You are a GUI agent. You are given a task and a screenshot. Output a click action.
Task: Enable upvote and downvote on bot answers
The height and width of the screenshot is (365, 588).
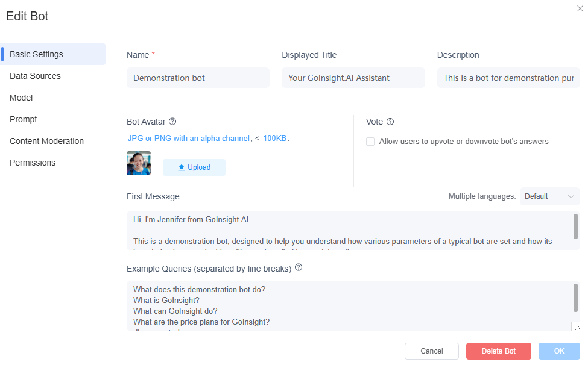[x=370, y=142]
